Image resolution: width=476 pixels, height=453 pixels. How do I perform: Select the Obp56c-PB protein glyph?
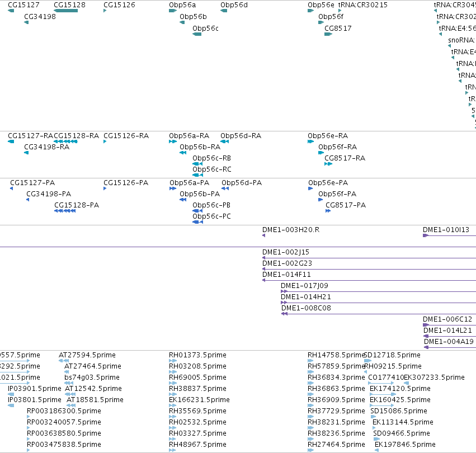coord(197,211)
